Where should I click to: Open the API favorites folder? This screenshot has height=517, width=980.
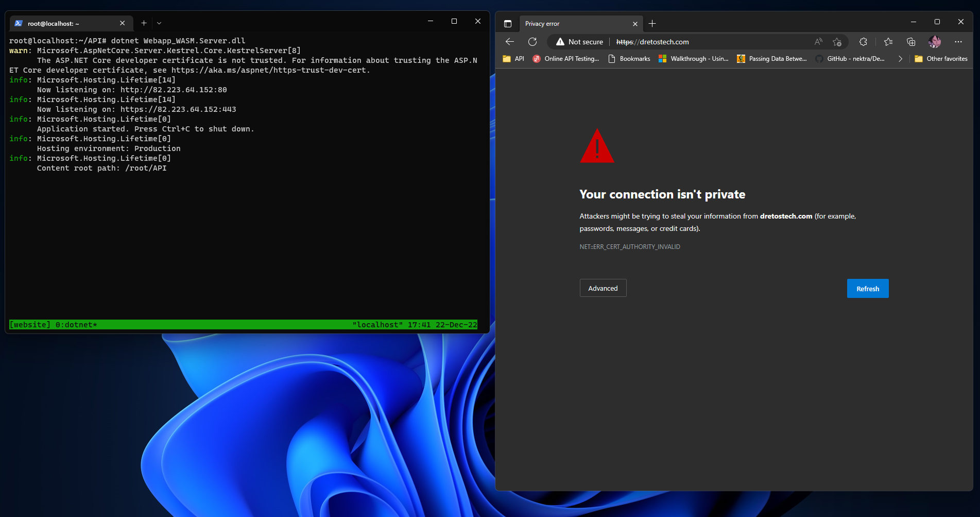tap(513, 59)
